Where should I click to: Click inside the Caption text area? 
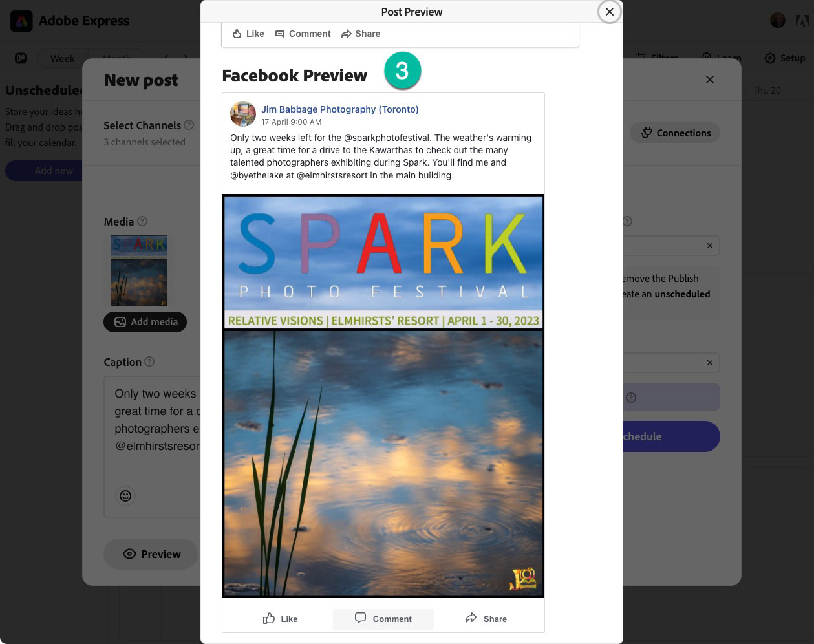pyautogui.click(x=153, y=447)
